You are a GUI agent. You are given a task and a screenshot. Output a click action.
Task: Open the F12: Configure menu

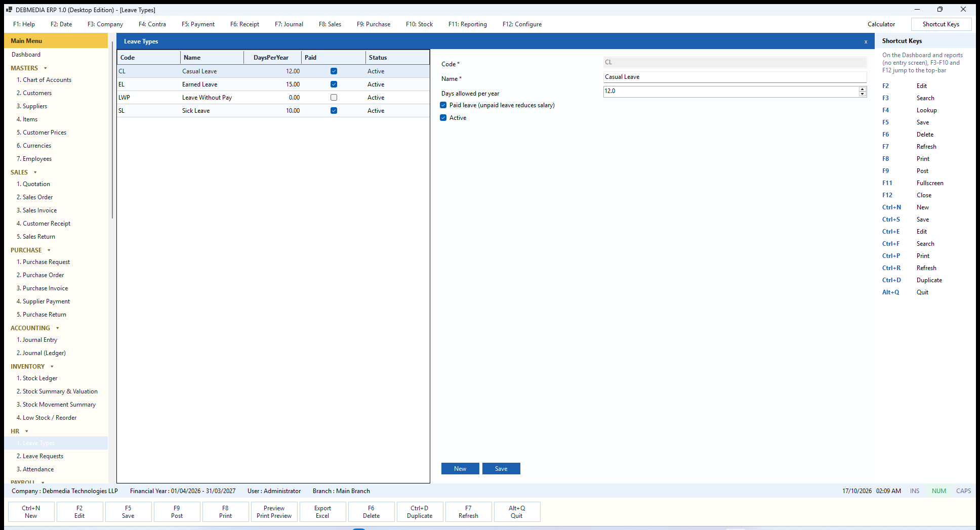[522, 24]
